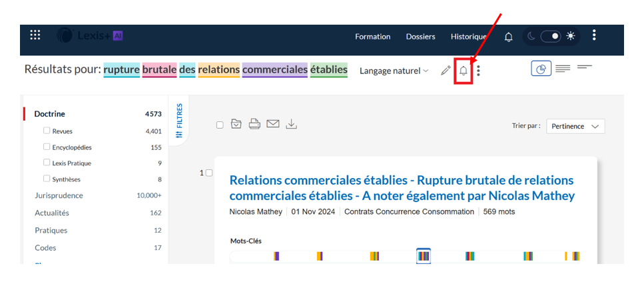The height and width of the screenshot is (300, 644).
Task: Save results to folder icon
Action: (x=236, y=124)
